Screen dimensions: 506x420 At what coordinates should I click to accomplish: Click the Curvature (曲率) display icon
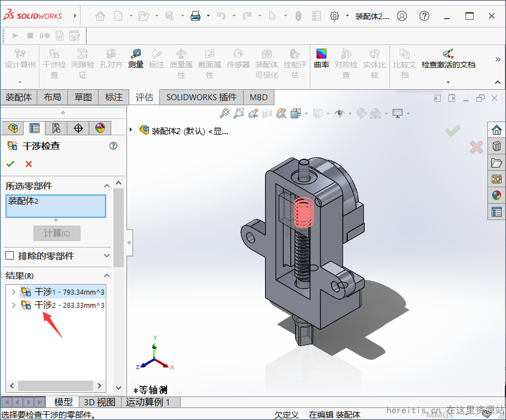321,59
